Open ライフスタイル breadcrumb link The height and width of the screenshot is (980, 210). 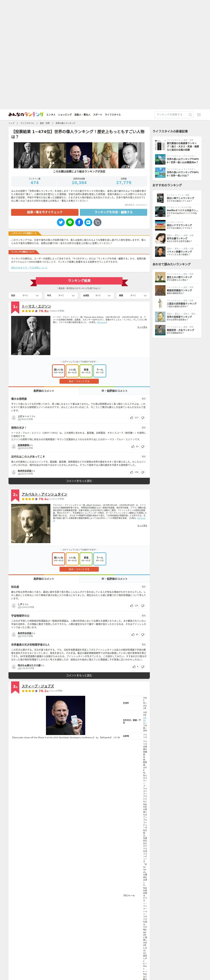point(27,123)
